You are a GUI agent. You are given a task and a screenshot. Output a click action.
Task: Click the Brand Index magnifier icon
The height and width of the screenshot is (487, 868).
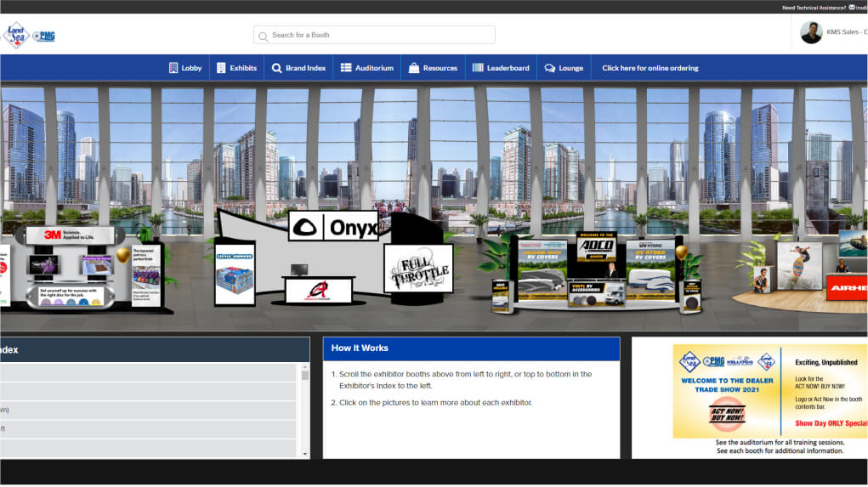[x=276, y=68]
